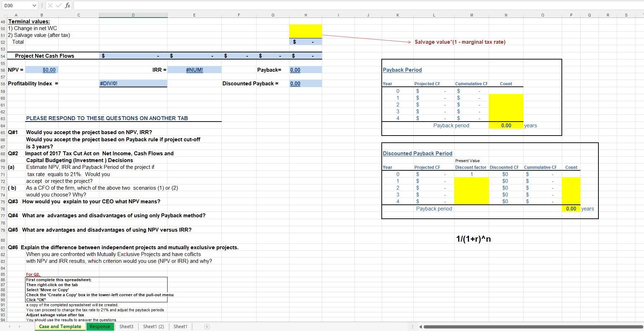Select column D by clicking its header
Image resolution: width=644 pixels, height=331 pixels.
click(x=133, y=15)
